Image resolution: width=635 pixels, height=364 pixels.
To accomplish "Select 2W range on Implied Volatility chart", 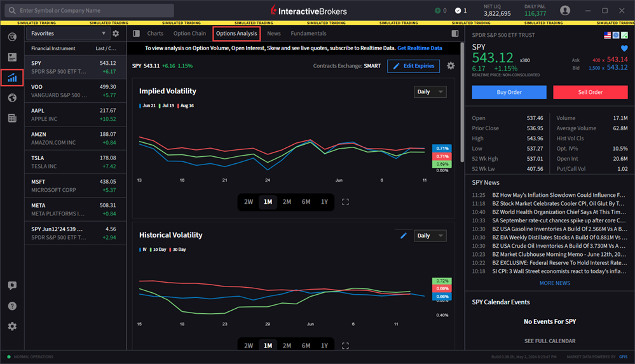I will (x=249, y=202).
